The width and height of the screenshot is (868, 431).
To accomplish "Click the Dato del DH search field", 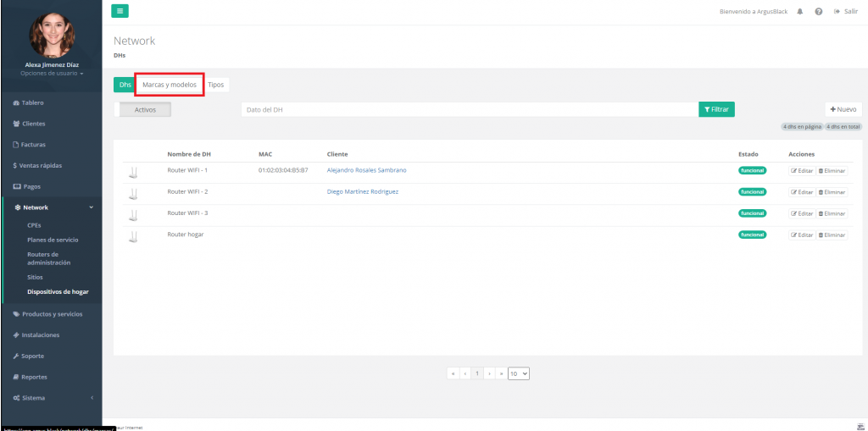I will click(469, 109).
